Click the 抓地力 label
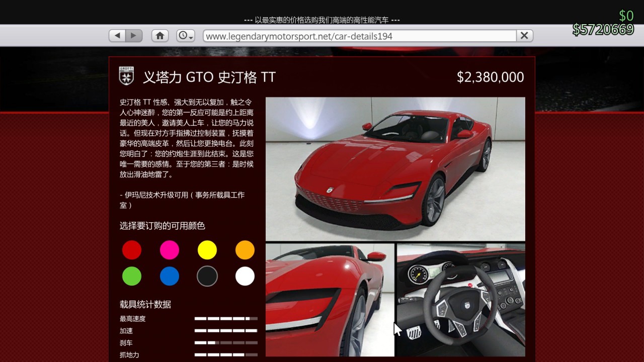 [x=129, y=355]
